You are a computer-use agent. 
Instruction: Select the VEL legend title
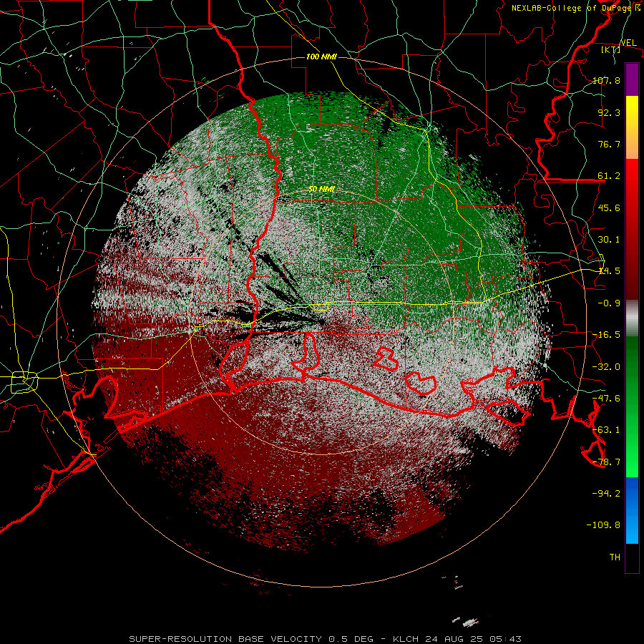pyautogui.click(x=628, y=43)
